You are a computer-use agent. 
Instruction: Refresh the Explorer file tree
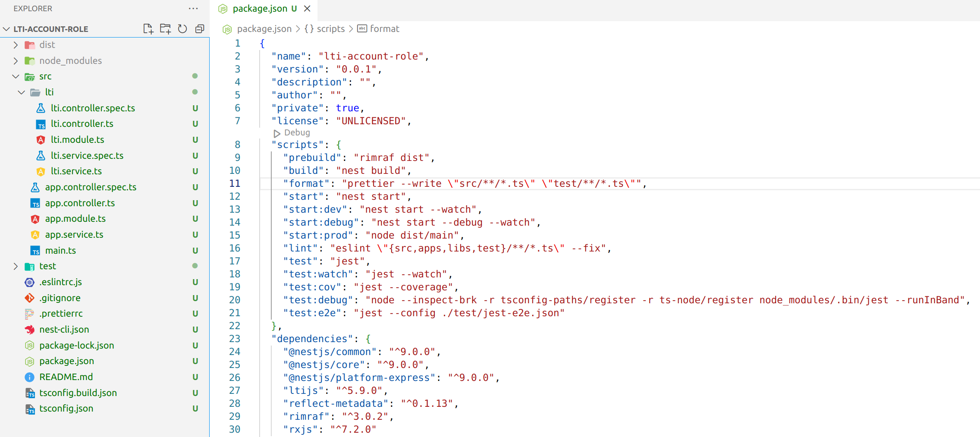[182, 28]
